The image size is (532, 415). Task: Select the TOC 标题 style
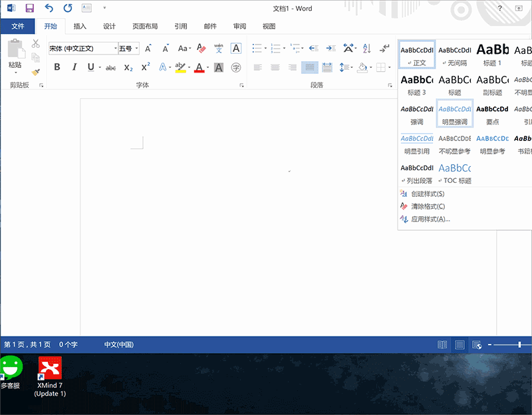coord(455,174)
